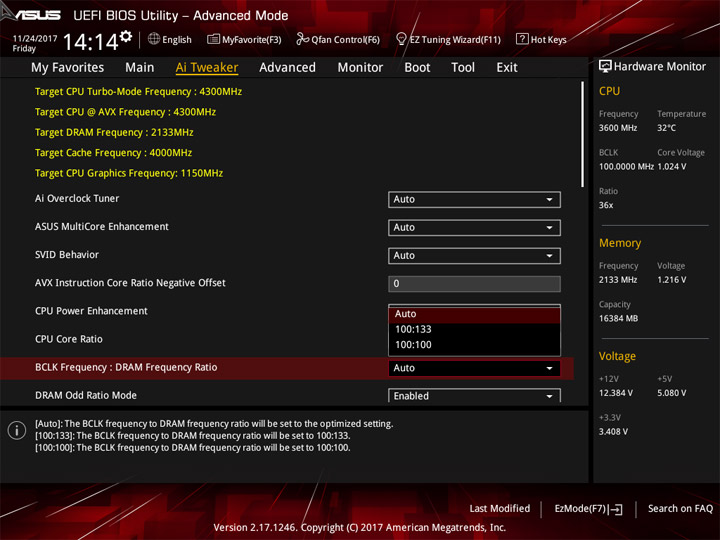Open the Monitor tab

pyautogui.click(x=360, y=68)
